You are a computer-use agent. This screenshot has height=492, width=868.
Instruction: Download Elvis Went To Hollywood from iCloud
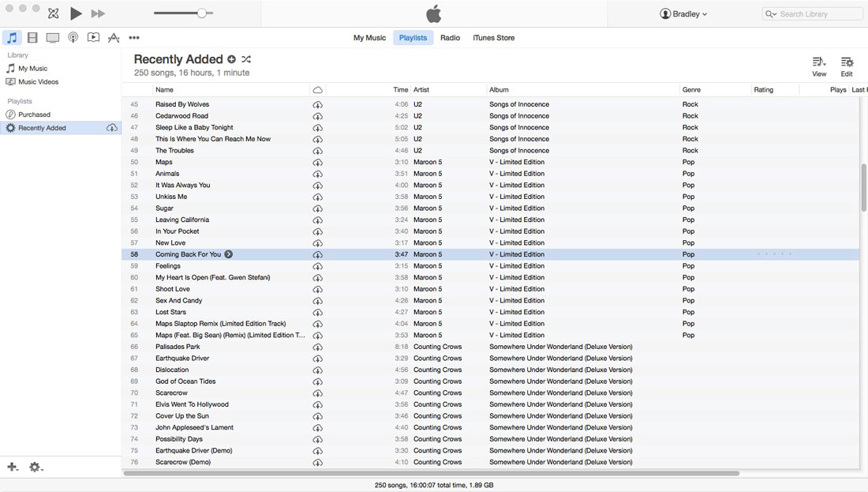pyautogui.click(x=318, y=405)
